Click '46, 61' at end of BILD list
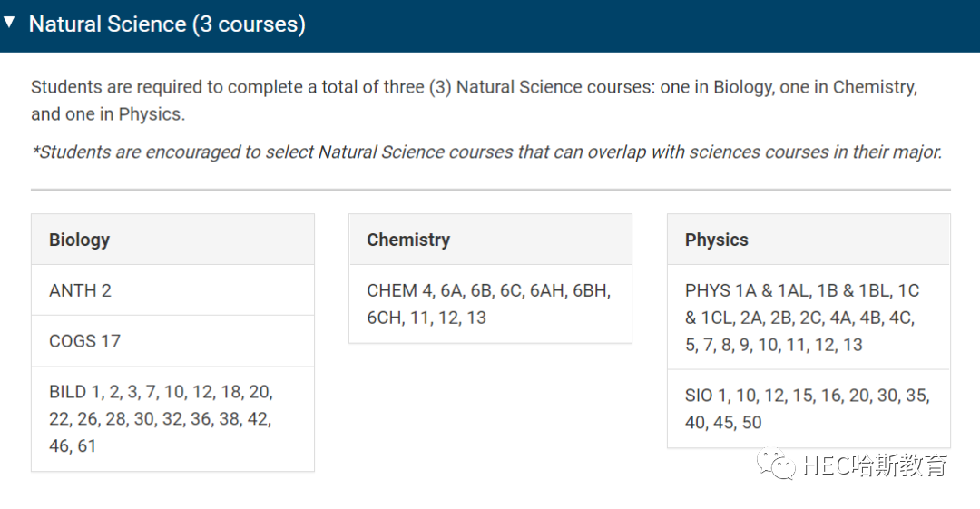This screenshot has width=980, height=509. pyautogui.click(x=73, y=445)
